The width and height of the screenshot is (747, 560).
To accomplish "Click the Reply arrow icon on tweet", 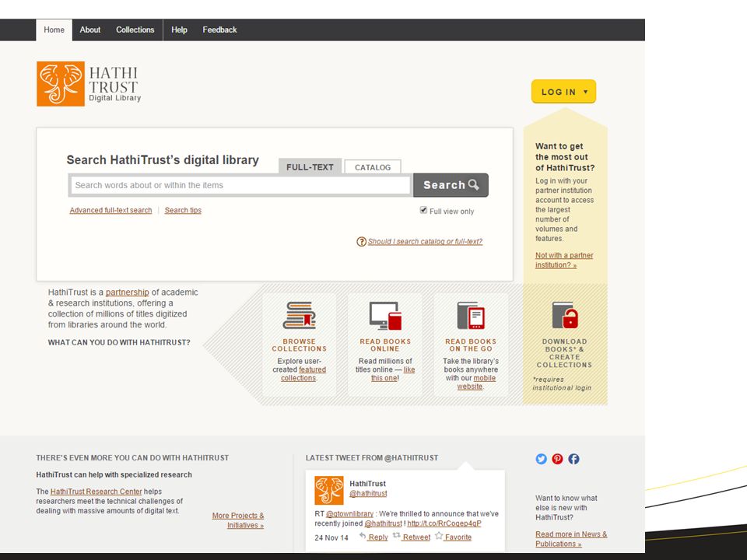I will [363, 536].
